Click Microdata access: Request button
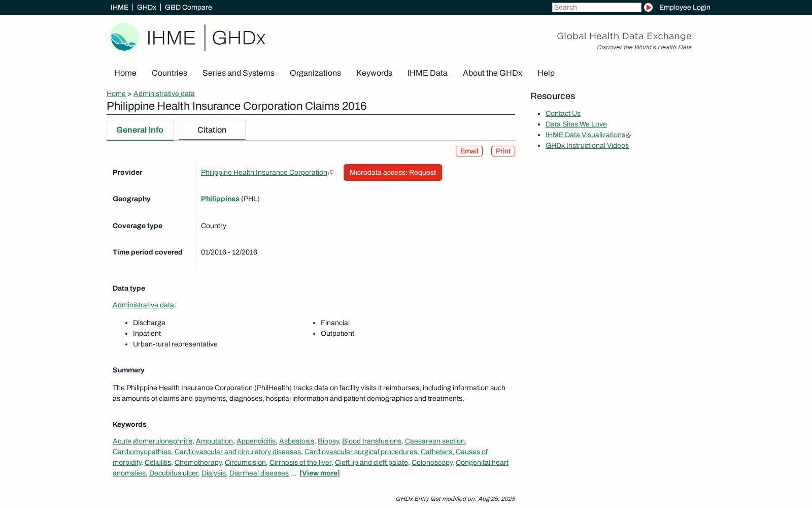Screen dimensions: 812x508 click(x=393, y=172)
